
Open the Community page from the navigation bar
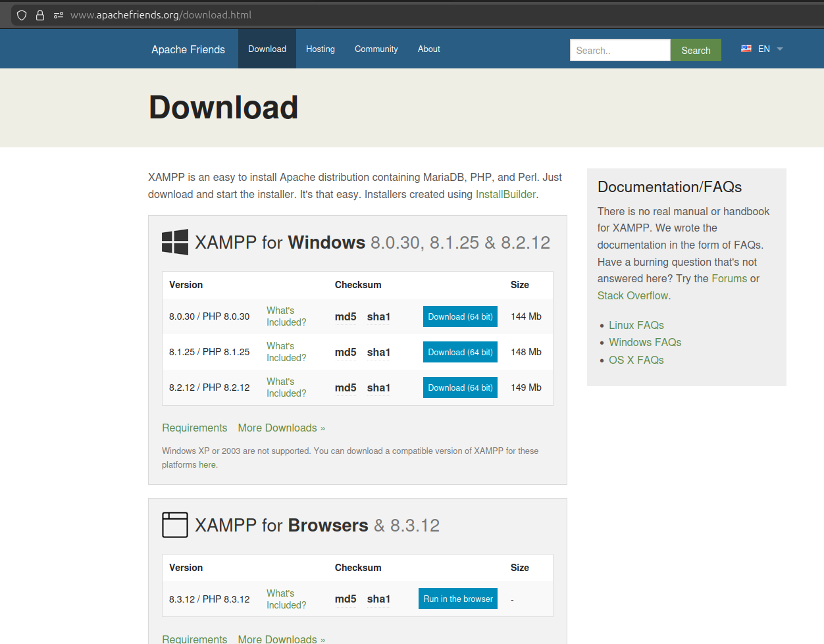(376, 49)
